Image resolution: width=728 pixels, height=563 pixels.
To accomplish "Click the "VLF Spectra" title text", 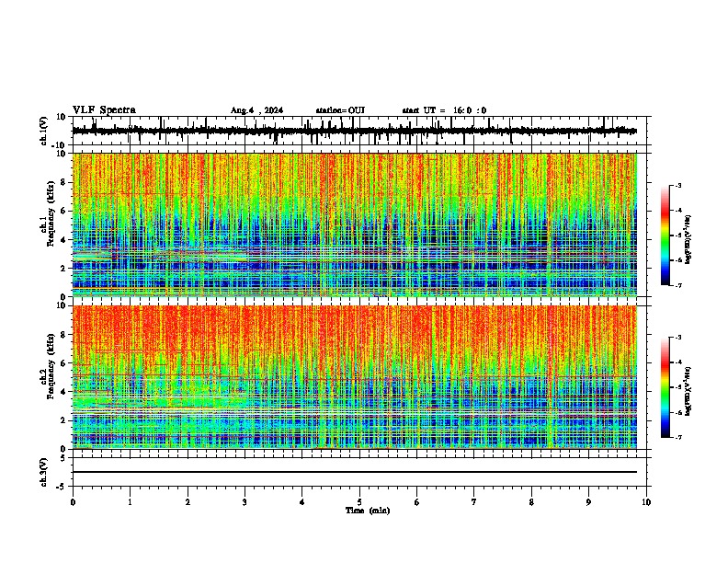I will 104,110.
